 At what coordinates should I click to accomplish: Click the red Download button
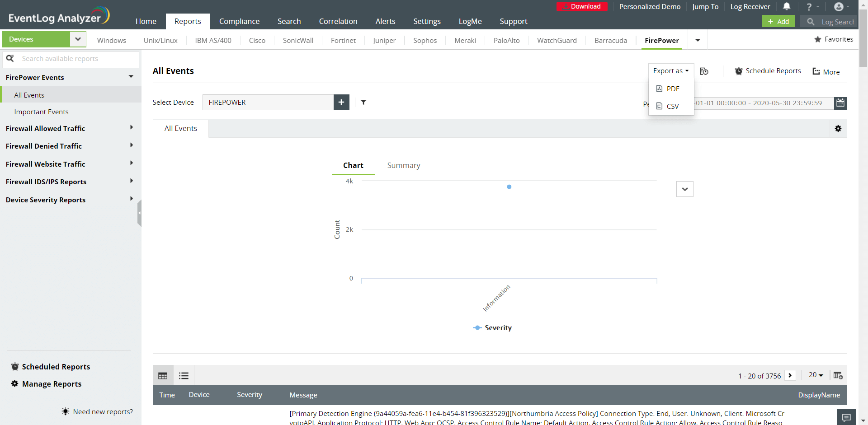[x=582, y=6]
